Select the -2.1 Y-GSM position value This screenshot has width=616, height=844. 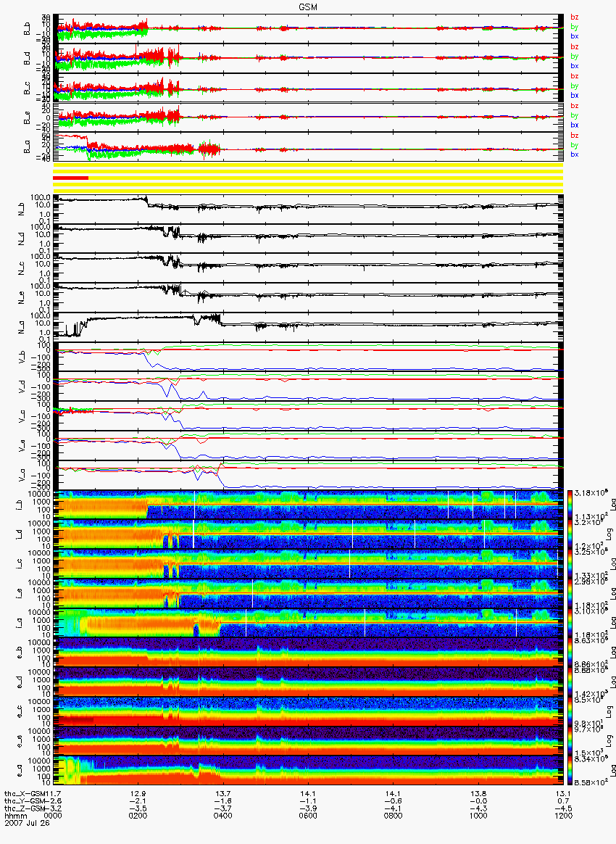(138, 801)
